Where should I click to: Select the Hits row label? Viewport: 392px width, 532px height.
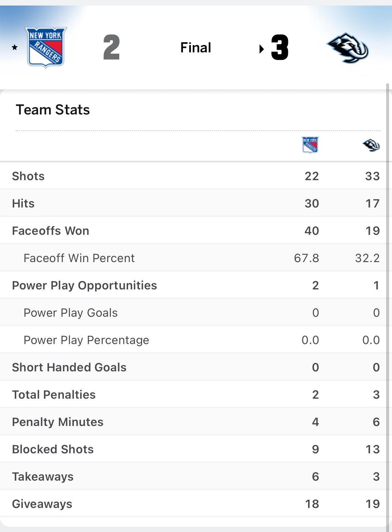[23, 203]
